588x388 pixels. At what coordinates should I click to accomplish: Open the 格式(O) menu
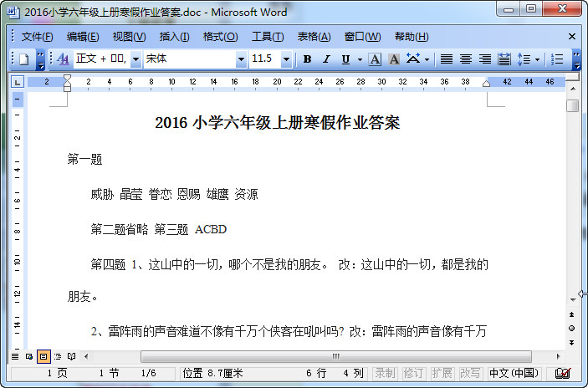220,37
